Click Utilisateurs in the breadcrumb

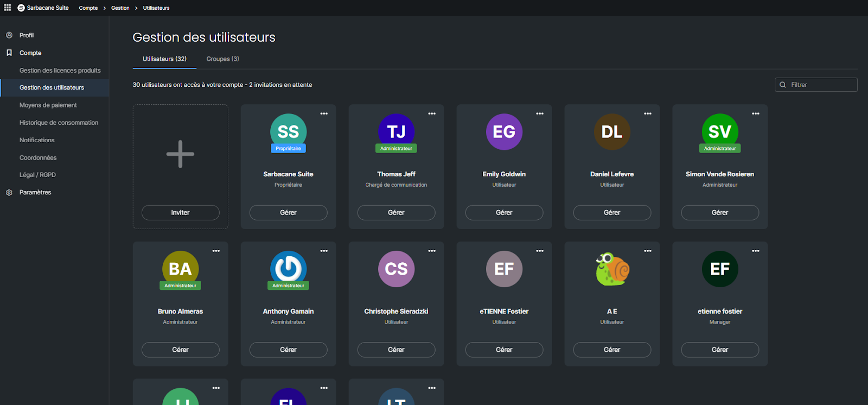click(156, 8)
